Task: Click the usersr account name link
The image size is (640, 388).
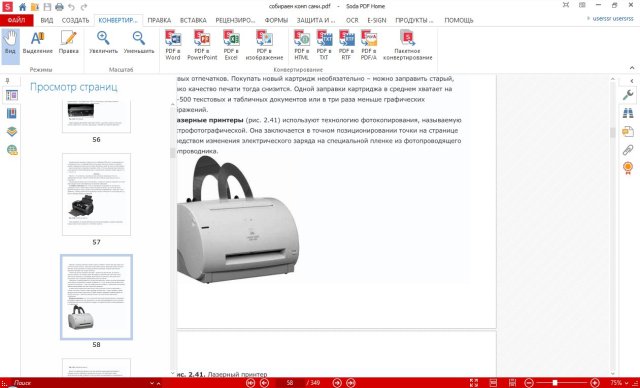Action: [613, 19]
